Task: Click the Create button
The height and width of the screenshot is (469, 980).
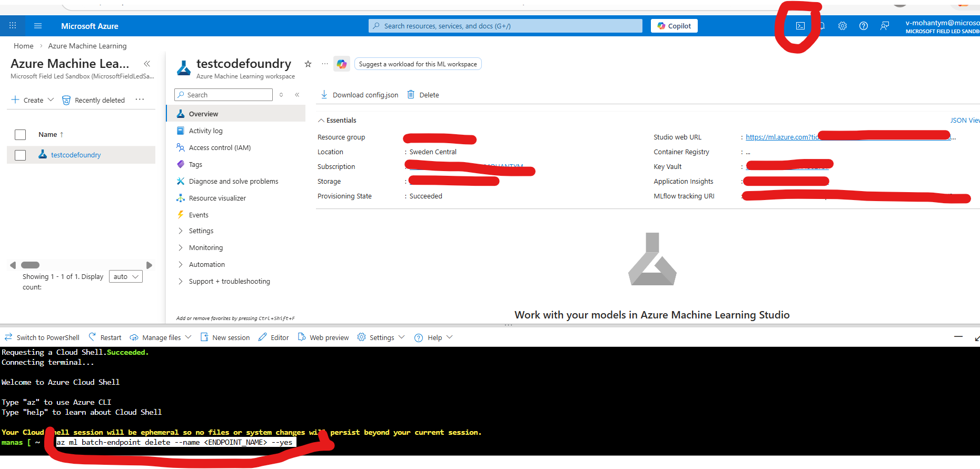Action: (x=33, y=100)
